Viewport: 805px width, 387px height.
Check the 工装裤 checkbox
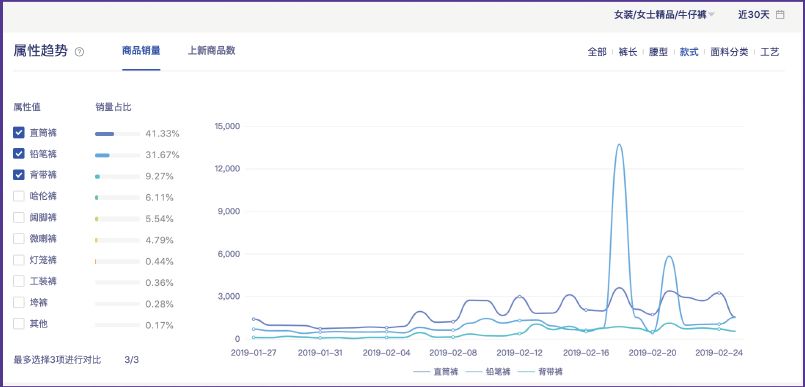point(19,281)
